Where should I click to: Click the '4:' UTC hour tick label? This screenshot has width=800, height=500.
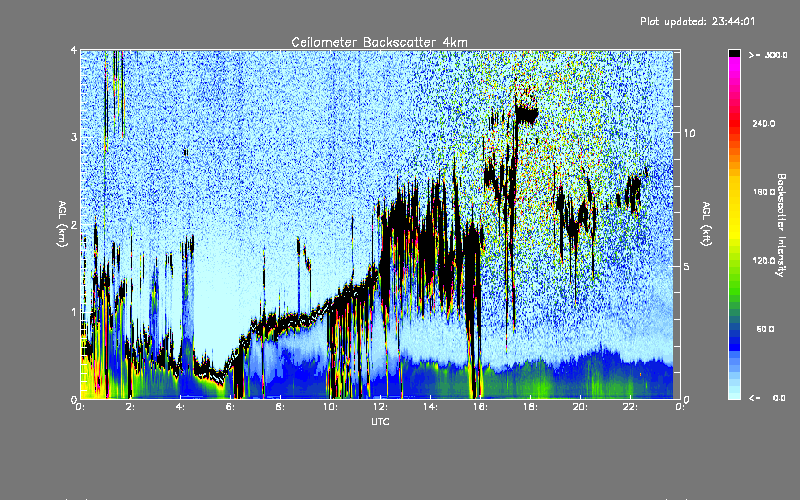(180, 407)
